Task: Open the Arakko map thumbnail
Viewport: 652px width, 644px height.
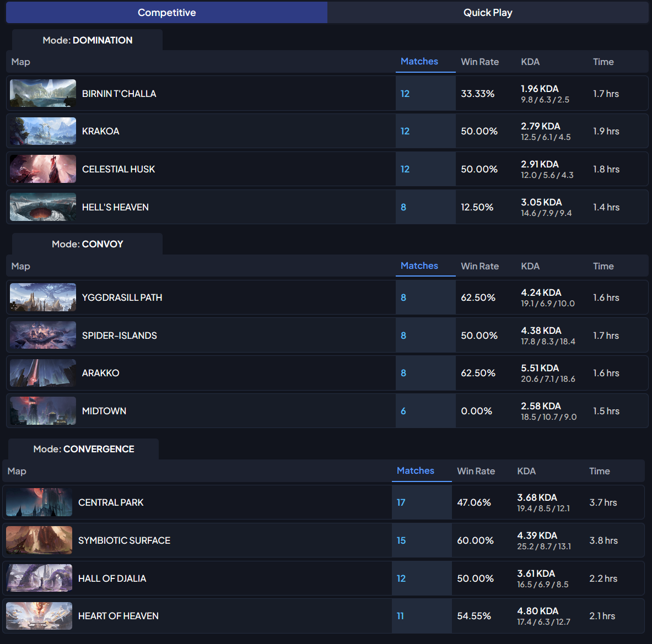Action: click(x=43, y=373)
